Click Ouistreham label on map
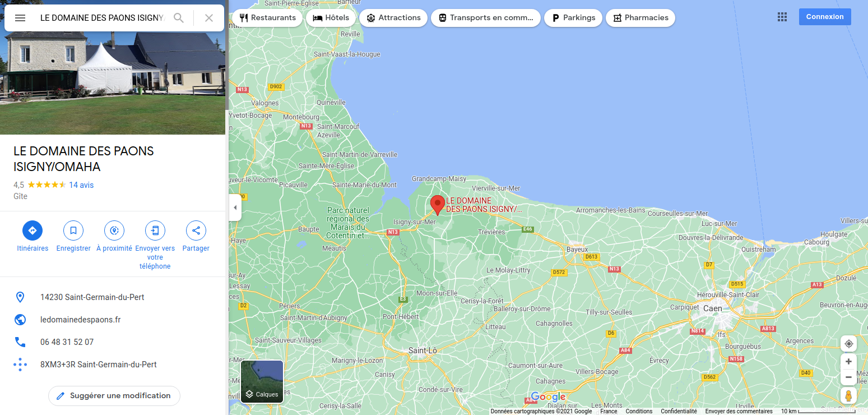The width and height of the screenshot is (868, 415). click(x=758, y=249)
